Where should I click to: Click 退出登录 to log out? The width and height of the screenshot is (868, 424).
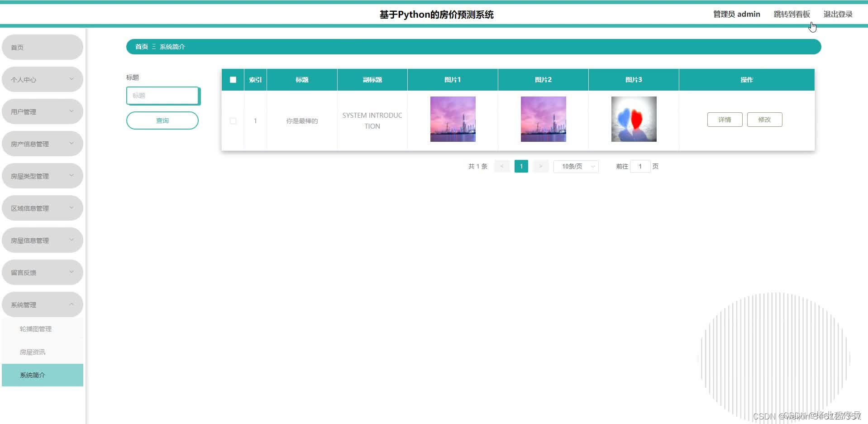point(838,14)
